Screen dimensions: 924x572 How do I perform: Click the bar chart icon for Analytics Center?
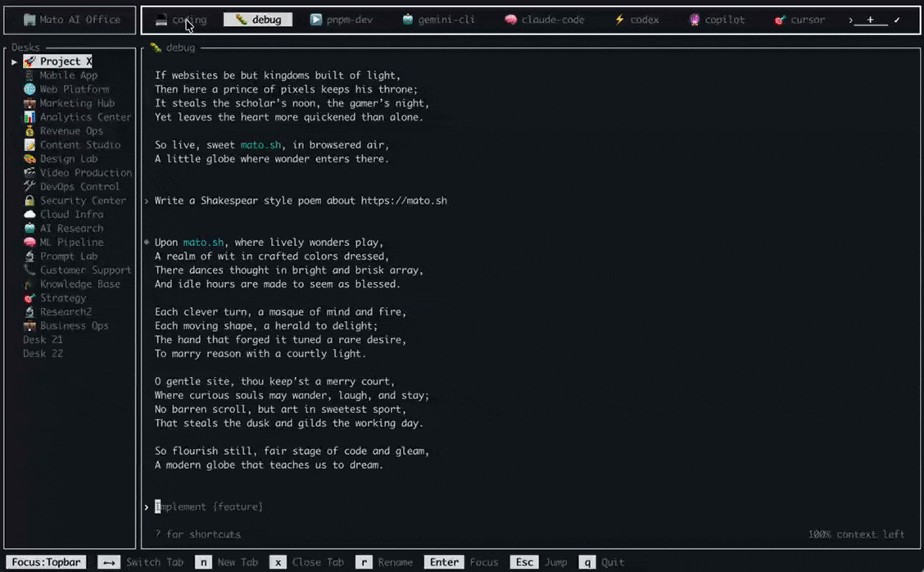pos(29,117)
